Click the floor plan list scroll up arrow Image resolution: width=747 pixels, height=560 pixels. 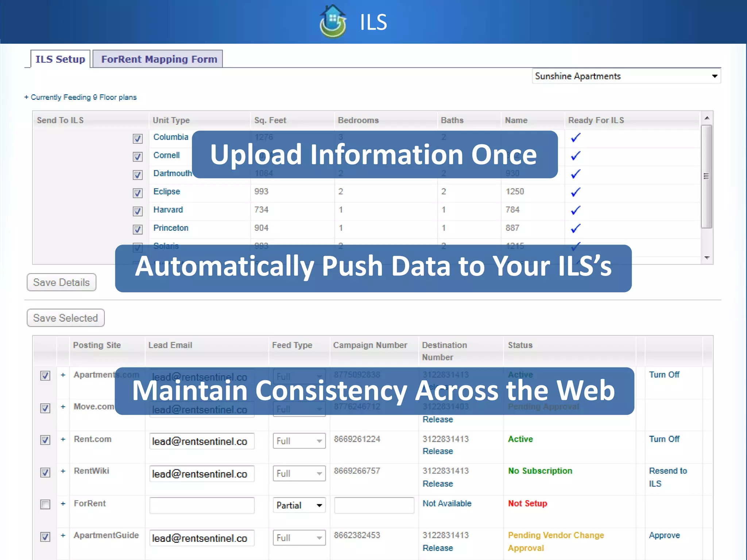tap(707, 118)
